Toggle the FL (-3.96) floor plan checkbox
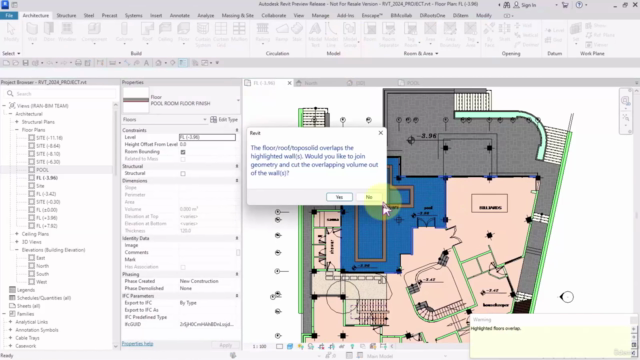 [x=31, y=178]
